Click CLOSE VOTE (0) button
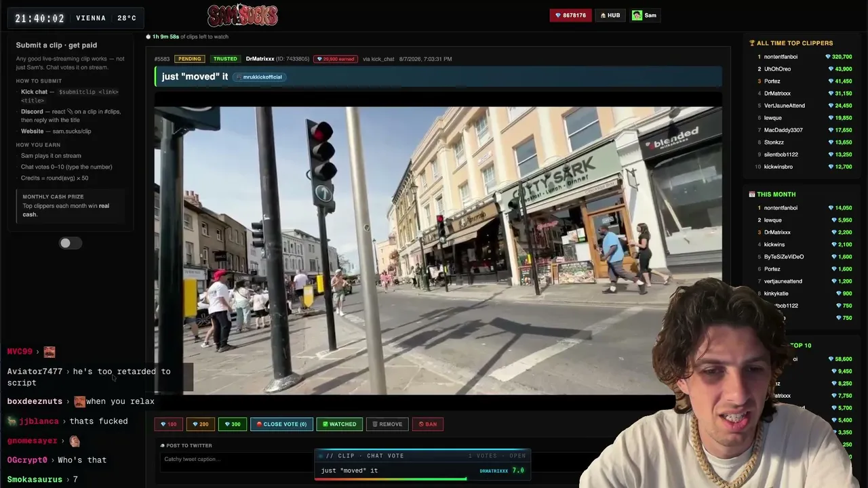 pyautogui.click(x=281, y=424)
